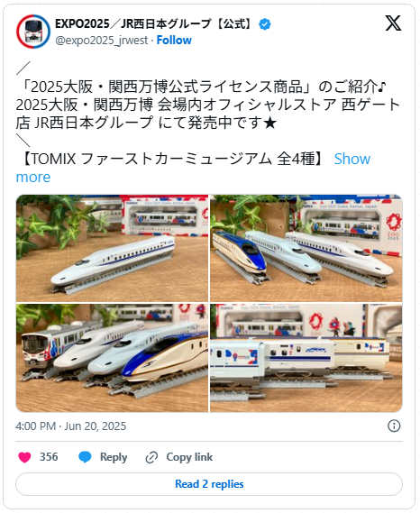Click the Copy link text
The height and width of the screenshot is (513, 420).
pyautogui.click(x=189, y=457)
